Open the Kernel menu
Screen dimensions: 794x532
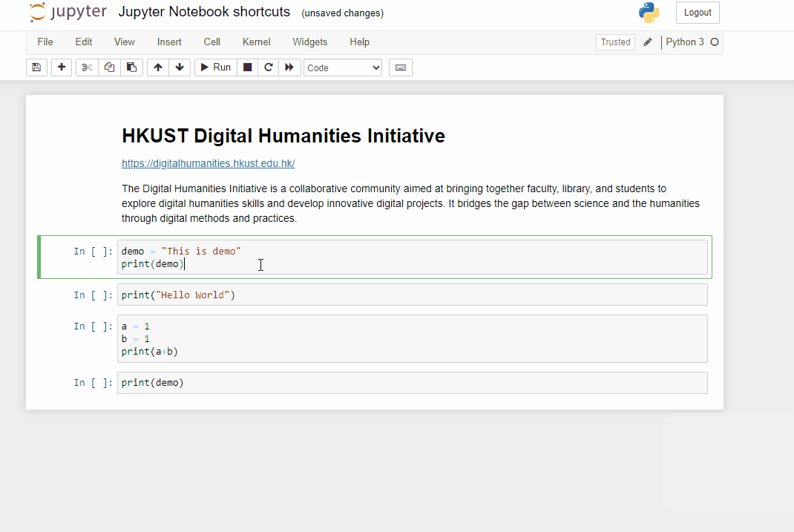pos(256,42)
